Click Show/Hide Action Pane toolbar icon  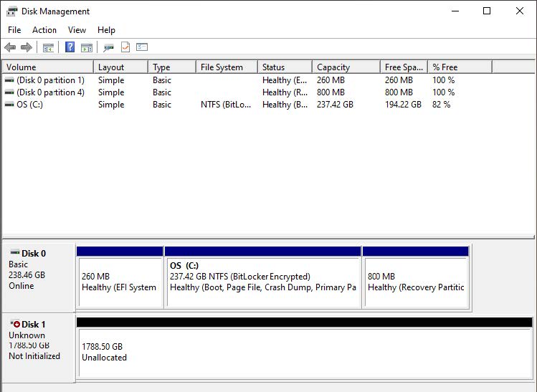pos(87,47)
